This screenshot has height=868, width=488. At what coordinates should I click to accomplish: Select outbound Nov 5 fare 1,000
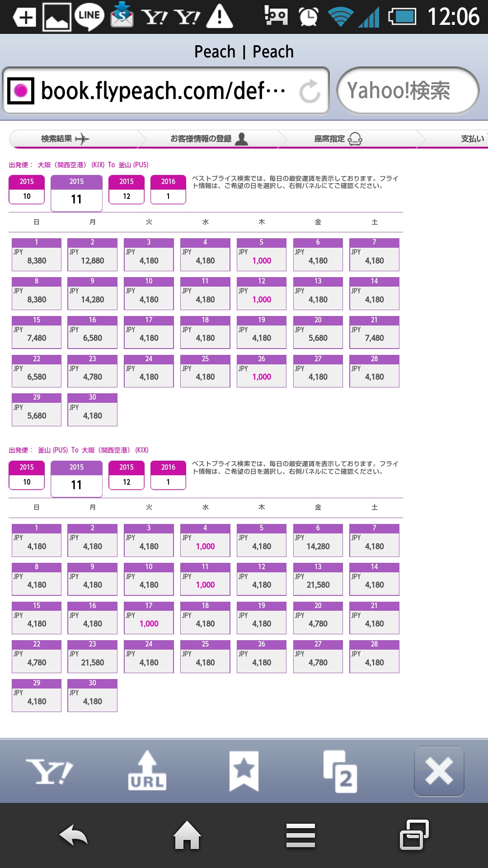pyautogui.click(x=262, y=255)
